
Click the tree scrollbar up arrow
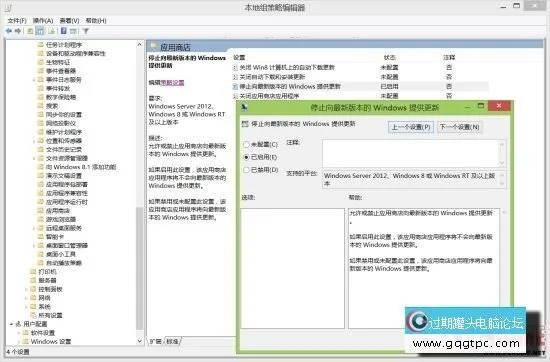(139, 45)
